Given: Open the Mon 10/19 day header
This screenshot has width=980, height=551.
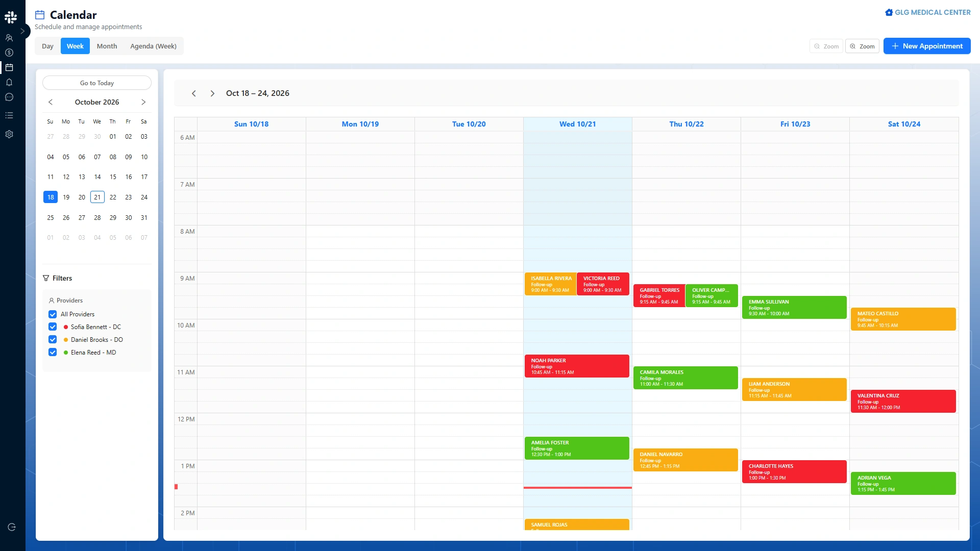Looking at the screenshot, I should click(x=360, y=124).
